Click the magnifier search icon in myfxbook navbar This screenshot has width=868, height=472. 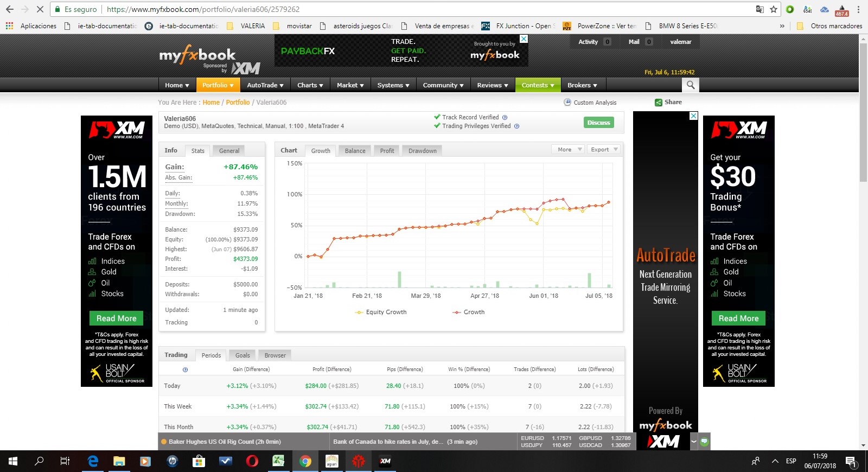pyautogui.click(x=691, y=85)
